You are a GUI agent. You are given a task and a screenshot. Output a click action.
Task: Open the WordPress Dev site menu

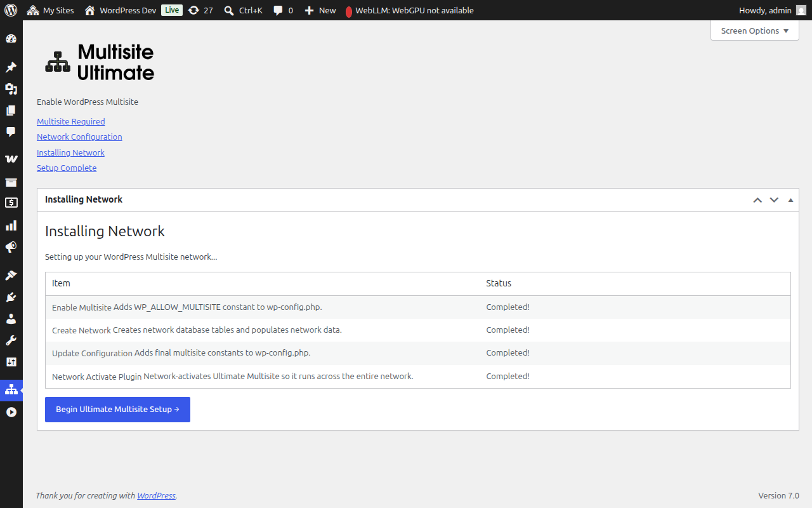[121, 10]
